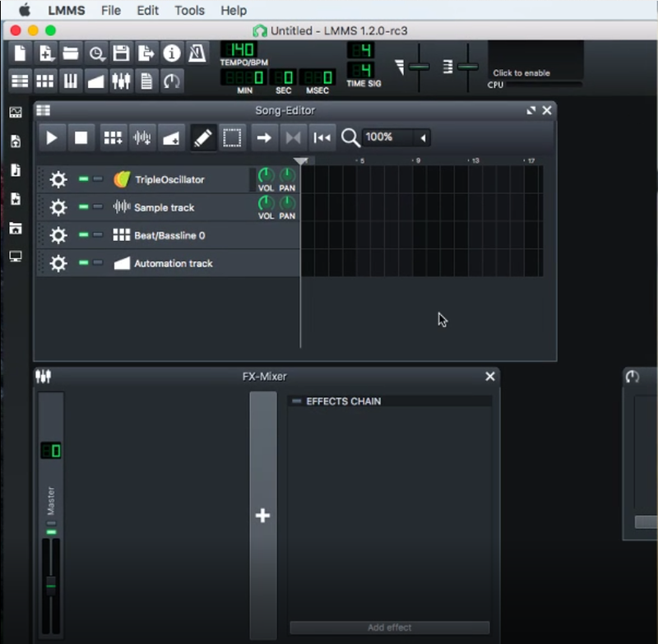Open the Help menu
The image size is (658, 644).
pos(234,10)
